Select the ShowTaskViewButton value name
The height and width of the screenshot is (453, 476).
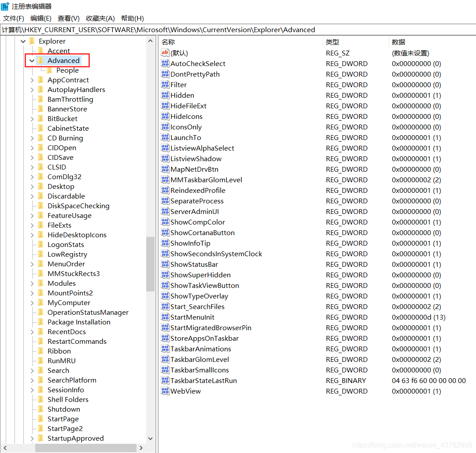[x=205, y=286]
